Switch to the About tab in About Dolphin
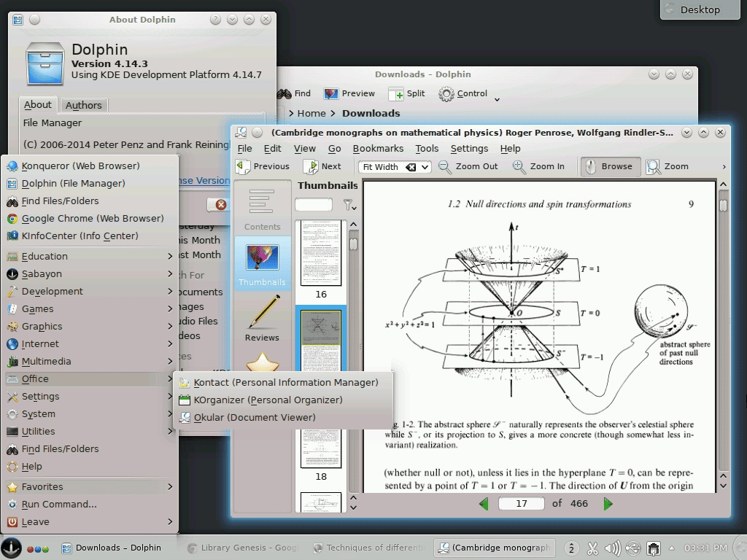The image size is (747, 560). (38, 105)
